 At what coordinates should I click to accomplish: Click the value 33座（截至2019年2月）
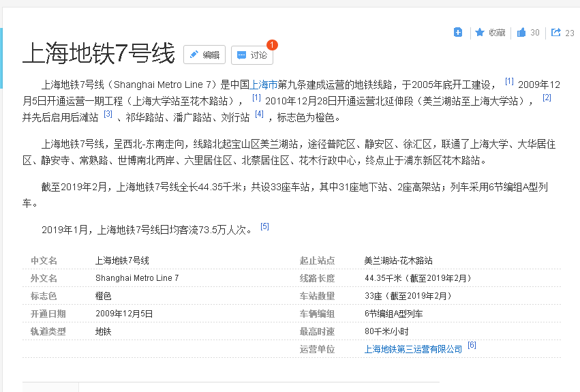point(408,296)
